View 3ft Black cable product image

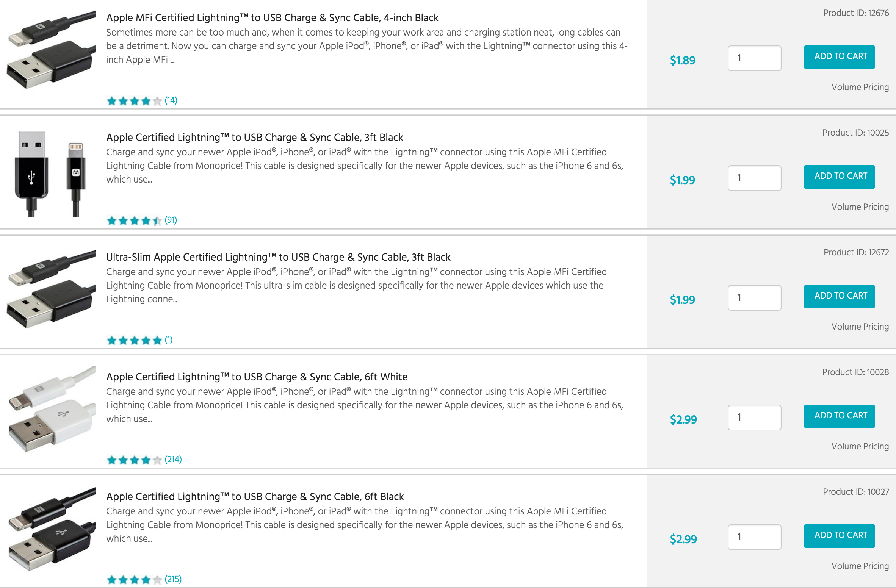tap(51, 174)
